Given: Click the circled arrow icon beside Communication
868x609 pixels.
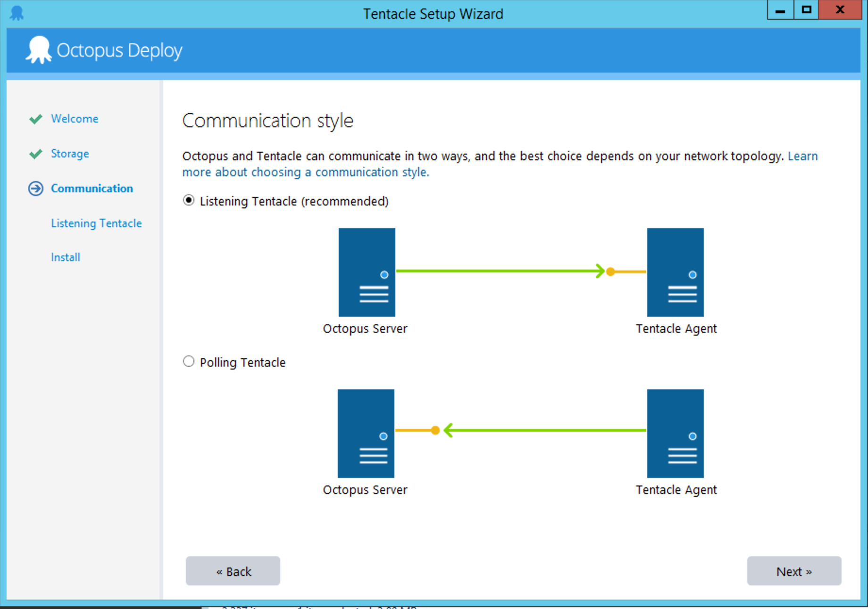Looking at the screenshot, I should 36,189.
